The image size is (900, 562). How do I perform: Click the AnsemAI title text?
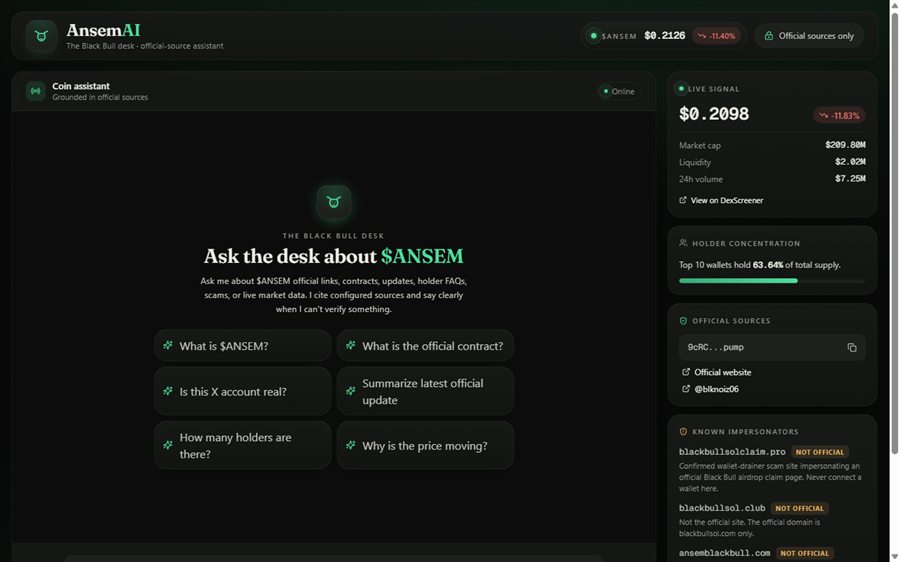click(x=103, y=30)
